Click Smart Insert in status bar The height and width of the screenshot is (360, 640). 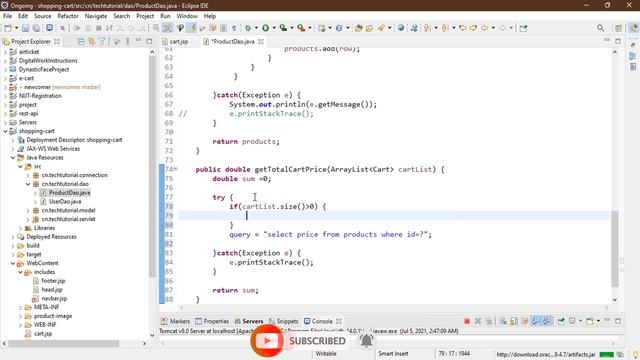click(x=393, y=354)
